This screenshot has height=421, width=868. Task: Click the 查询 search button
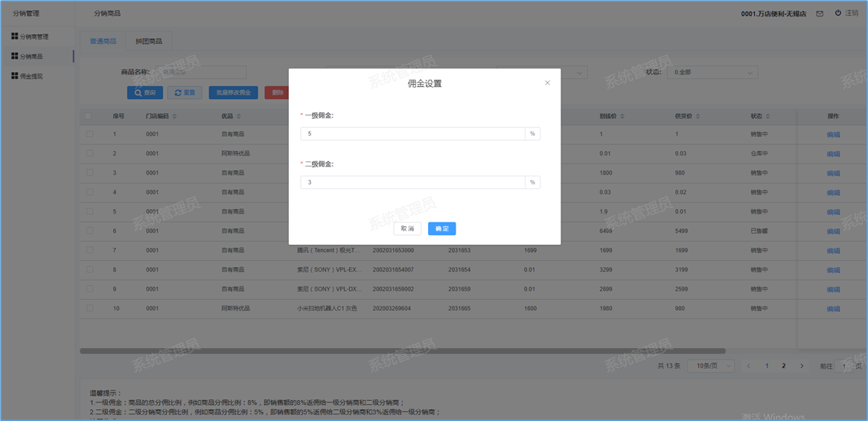click(x=145, y=93)
